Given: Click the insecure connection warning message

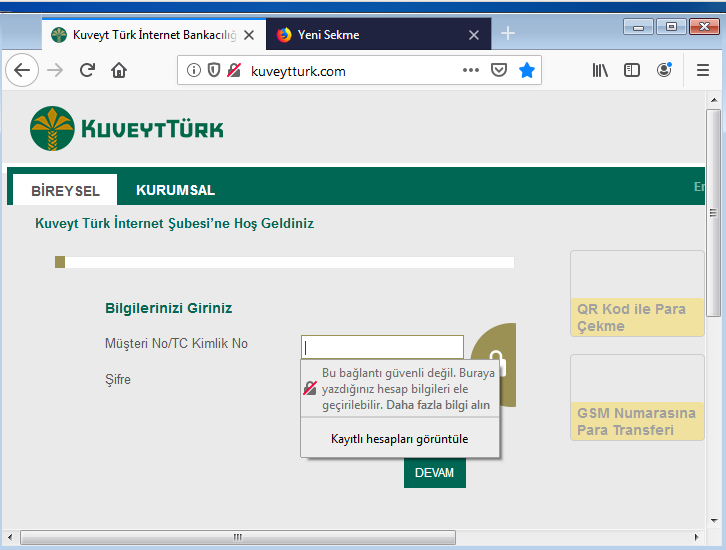Looking at the screenshot, I should tap(400, 389).
